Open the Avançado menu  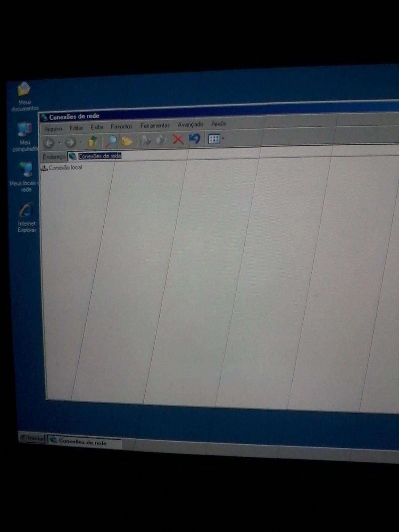(190, 124)
